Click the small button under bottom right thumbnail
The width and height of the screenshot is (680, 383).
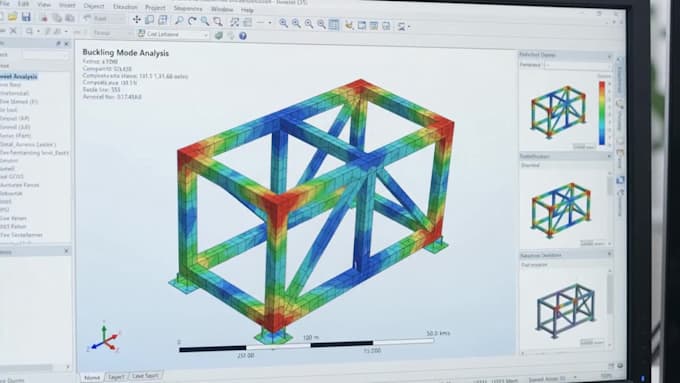[592, 342]
